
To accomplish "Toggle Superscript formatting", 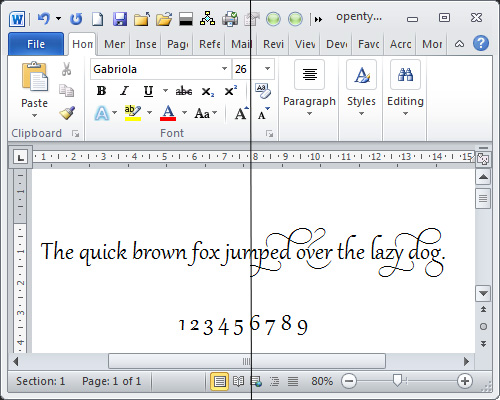I will click(231, 91).
